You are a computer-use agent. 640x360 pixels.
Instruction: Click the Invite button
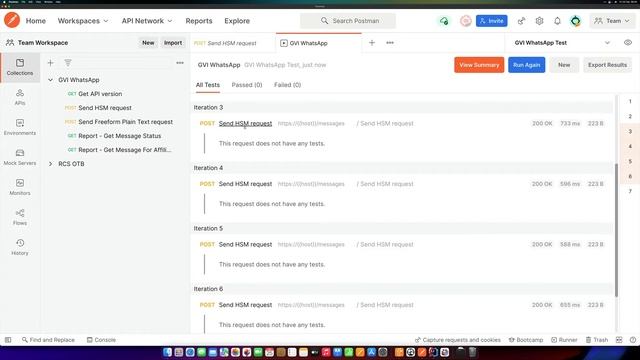(491, 21)
